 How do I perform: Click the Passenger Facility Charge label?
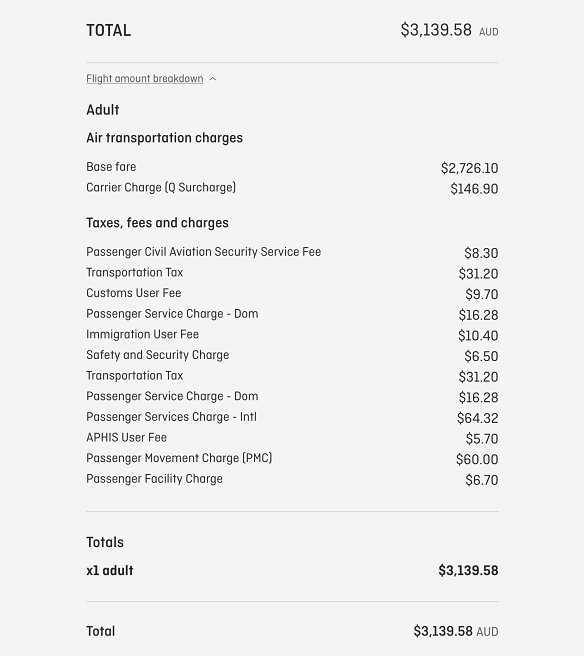click(154, 479)
